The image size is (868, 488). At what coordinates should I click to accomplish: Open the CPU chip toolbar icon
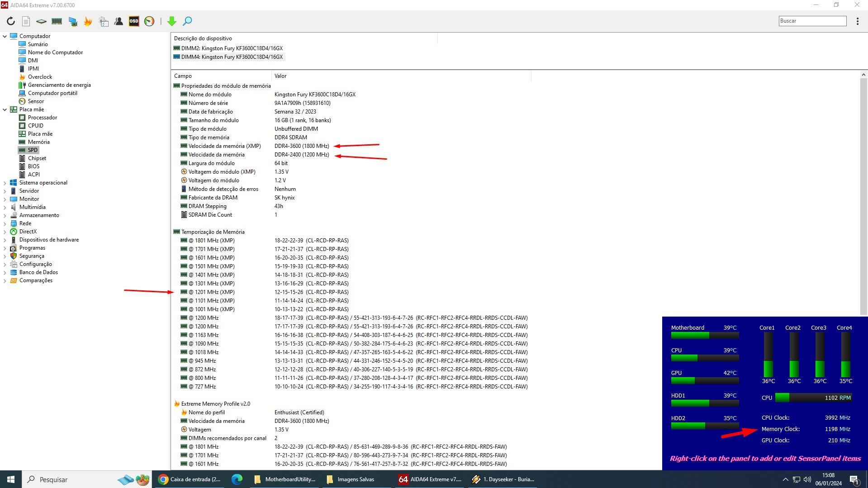pos(41,21)
